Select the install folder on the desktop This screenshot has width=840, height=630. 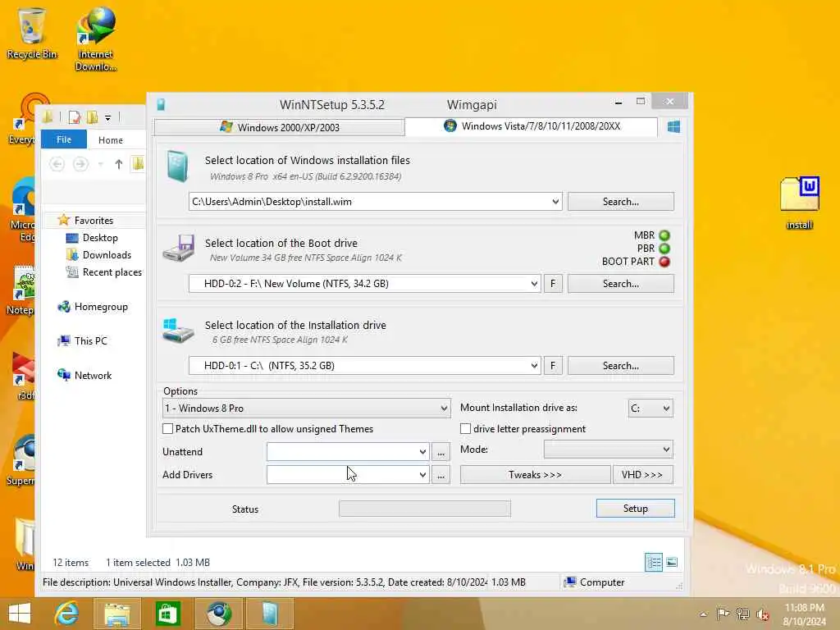(799, 203)
